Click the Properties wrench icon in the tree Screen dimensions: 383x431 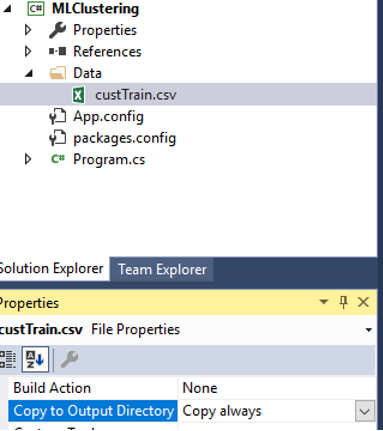[x=57, y=30]
